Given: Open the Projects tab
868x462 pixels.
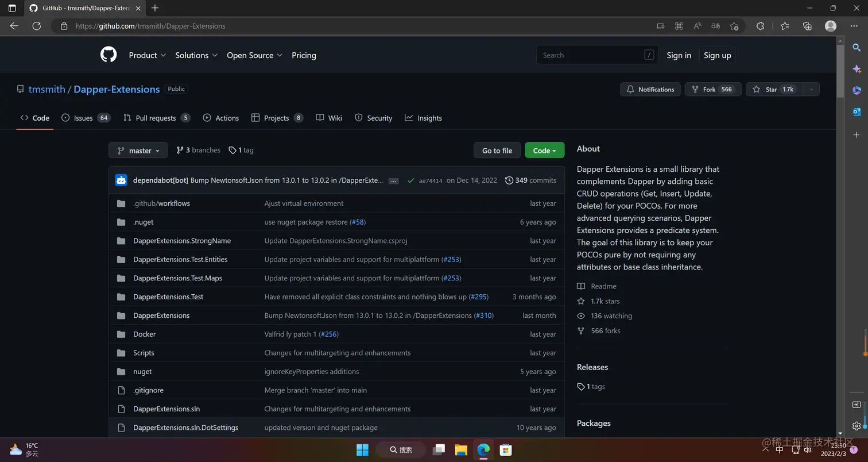Looking at the screenshot, I should coord(277,118).
